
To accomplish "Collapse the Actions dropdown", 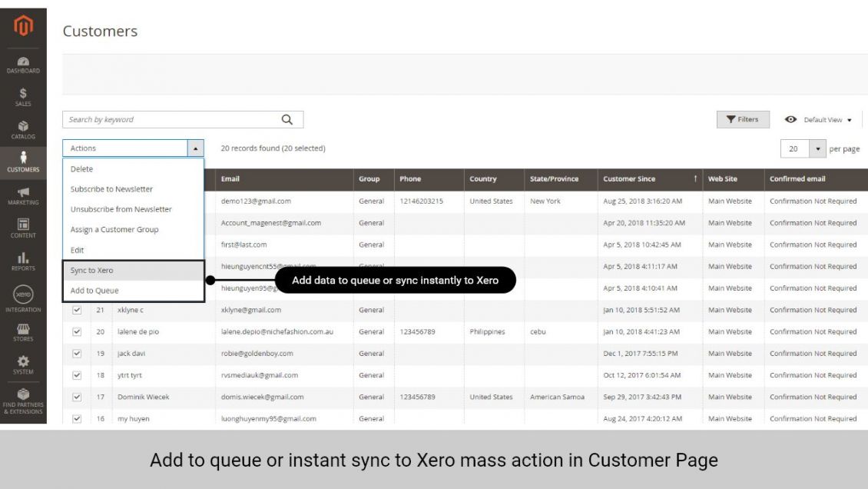I will point(195,148).
